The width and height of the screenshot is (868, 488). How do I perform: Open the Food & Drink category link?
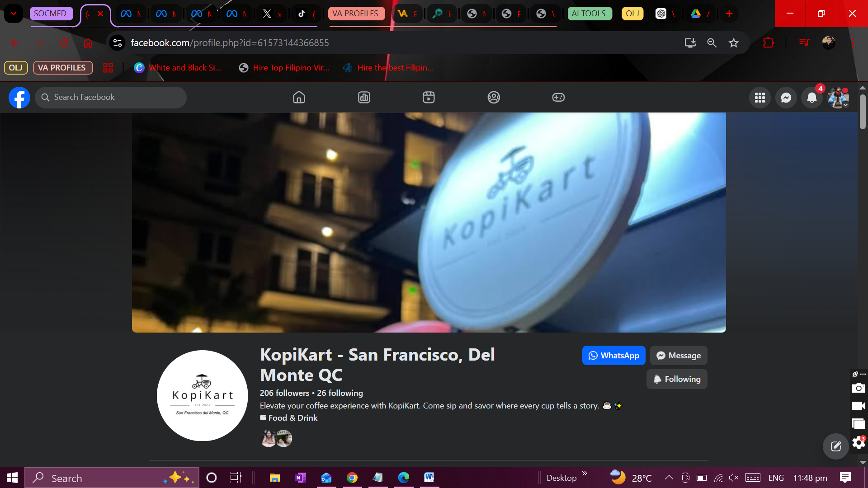(x=293, y=418)
